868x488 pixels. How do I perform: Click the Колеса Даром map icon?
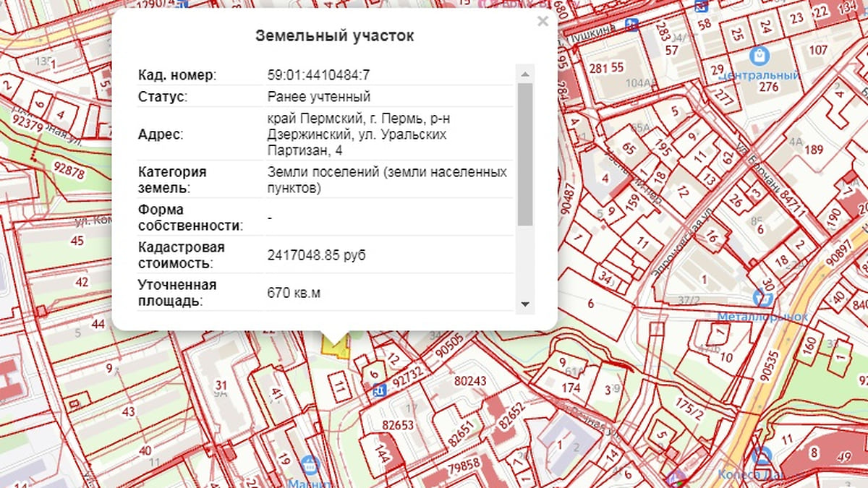[760, 457]
